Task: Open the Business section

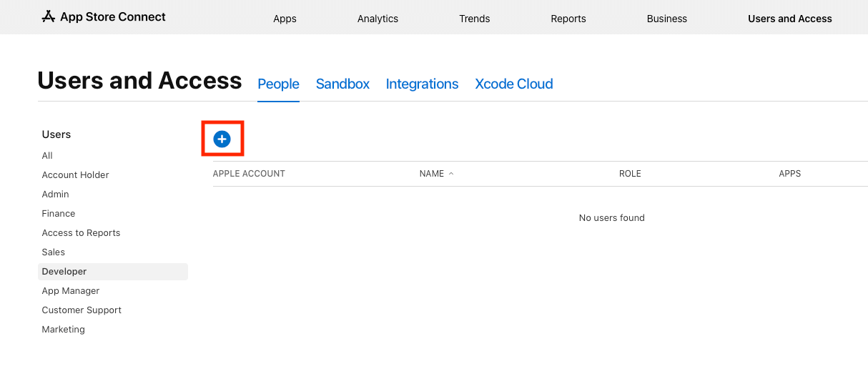Action: click(667, 19)
